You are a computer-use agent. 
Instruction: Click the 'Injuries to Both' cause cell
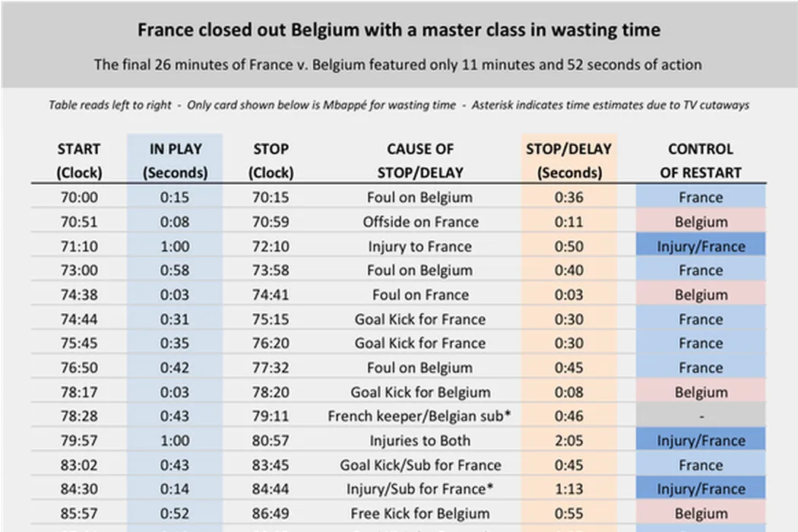[420, 441]
